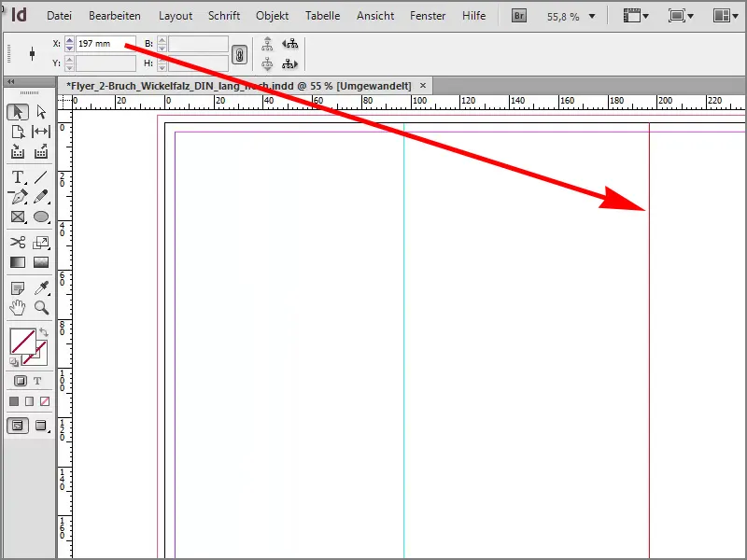Select the Ellipse tool
This screenshot has height=560, width=747.
pos(41,217)
